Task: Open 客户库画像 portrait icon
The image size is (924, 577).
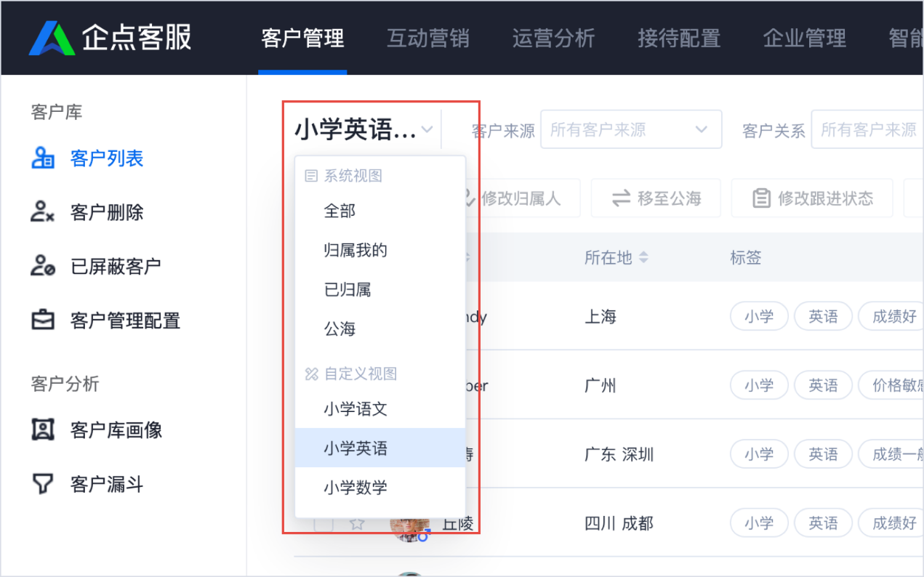Action: click(43, 429)
